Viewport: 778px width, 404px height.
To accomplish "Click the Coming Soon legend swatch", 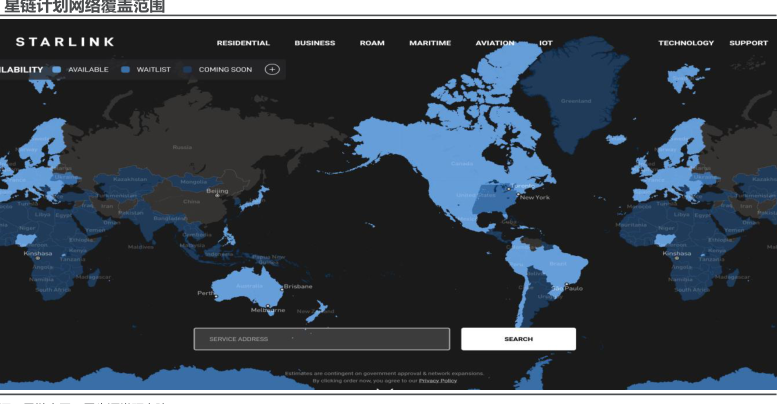I will pos(188,70).
